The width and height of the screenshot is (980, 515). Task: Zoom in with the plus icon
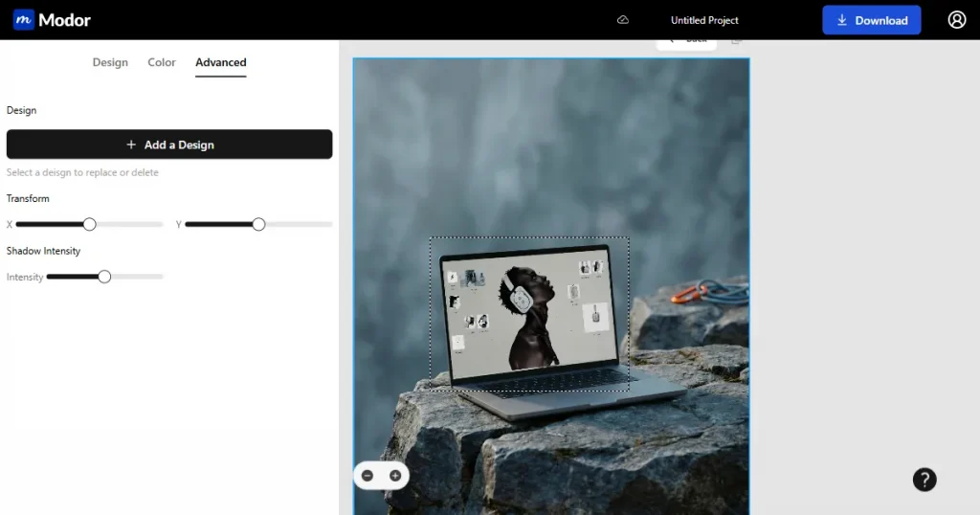coord(395,476)
